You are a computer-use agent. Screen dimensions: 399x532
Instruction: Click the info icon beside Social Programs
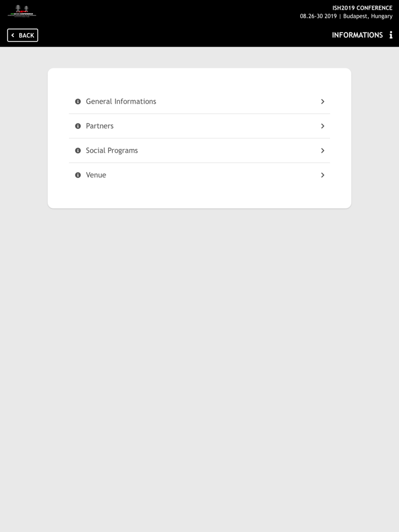[78, 150]
